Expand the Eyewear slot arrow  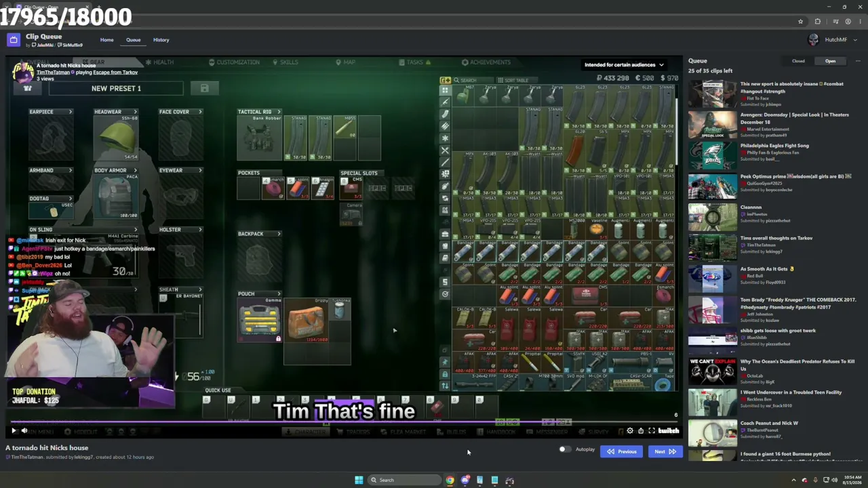[200, 170]
